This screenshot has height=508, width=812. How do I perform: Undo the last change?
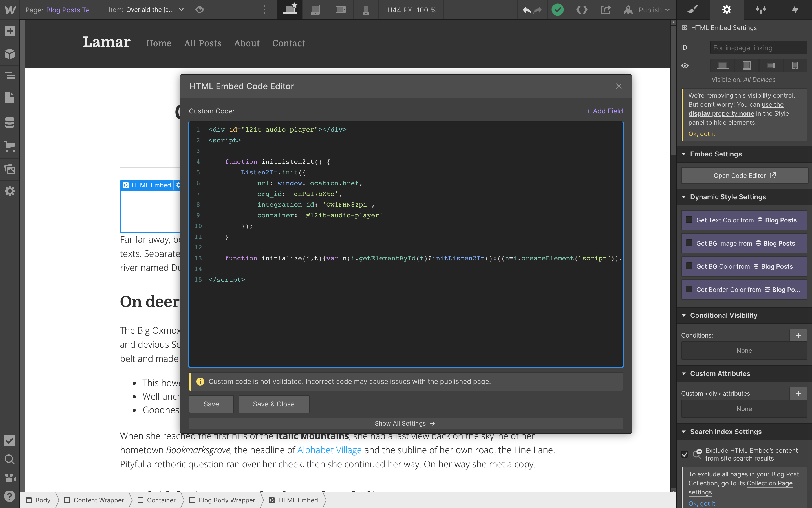(x=527, y=10)
